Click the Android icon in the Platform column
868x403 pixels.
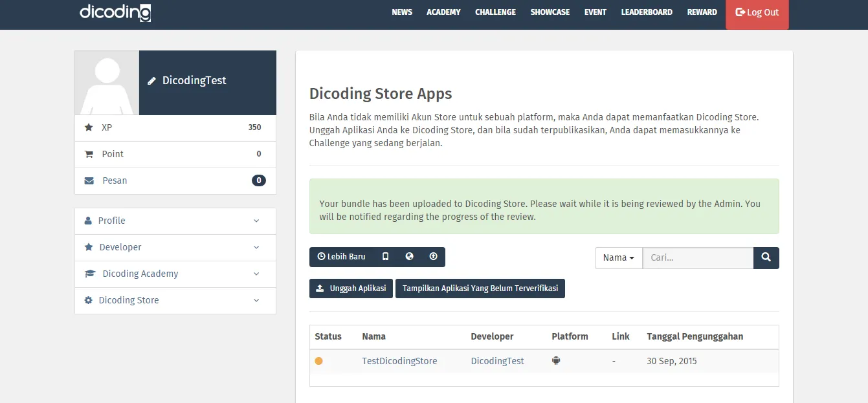click(556, 360)
